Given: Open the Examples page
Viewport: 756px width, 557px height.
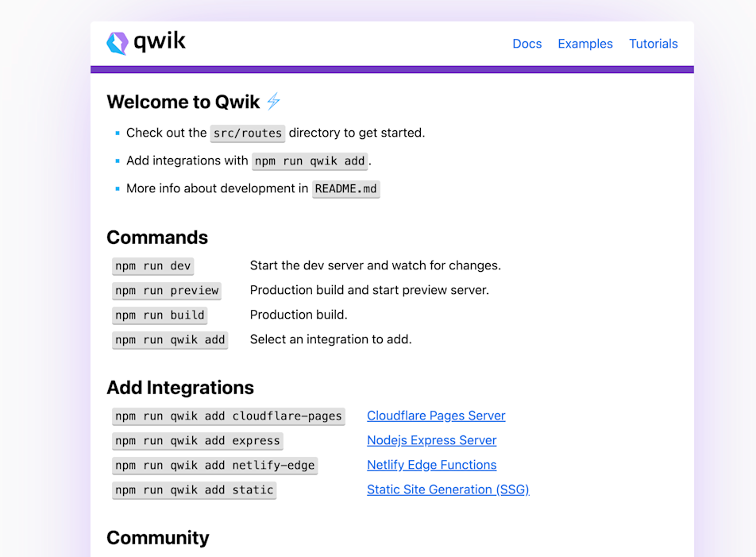Looking at the screenshot, I should 585,44.
